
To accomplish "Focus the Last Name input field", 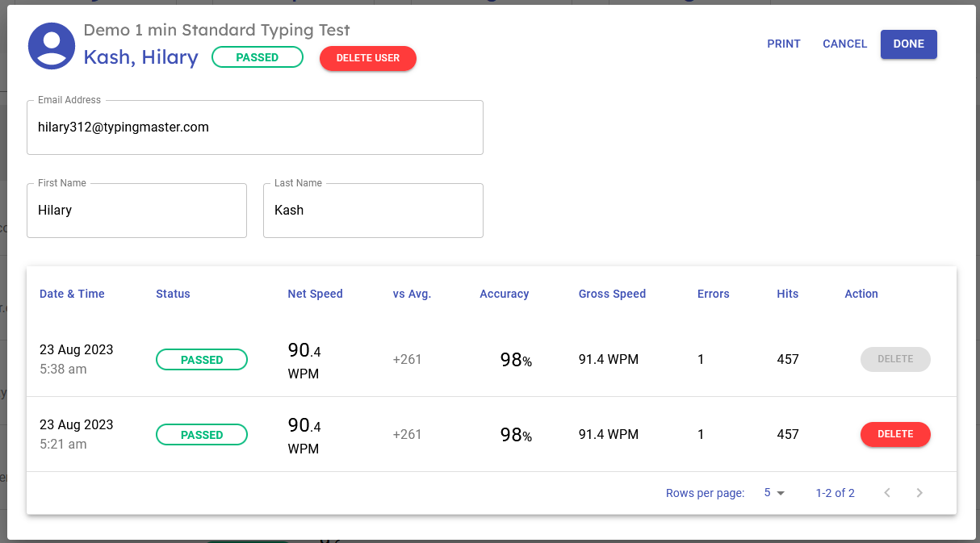I will pos(373,211).
